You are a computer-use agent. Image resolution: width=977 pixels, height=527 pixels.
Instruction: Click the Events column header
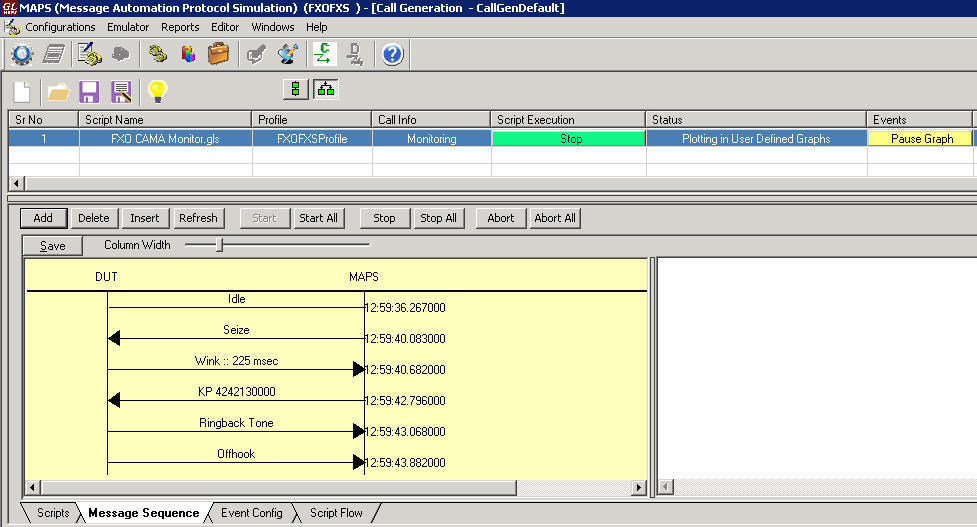click(x=920, y=120)
